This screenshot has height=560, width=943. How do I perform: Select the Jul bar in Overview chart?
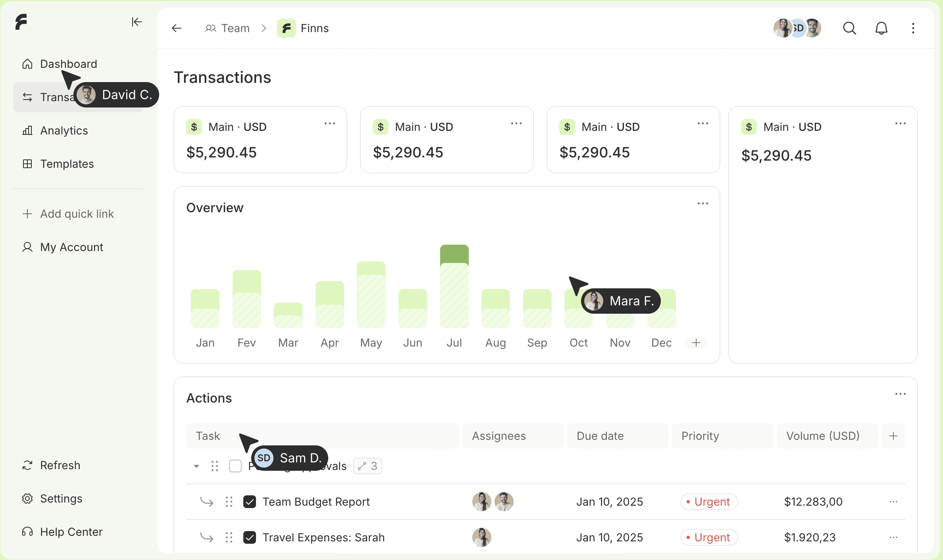[x=454, y=286]
